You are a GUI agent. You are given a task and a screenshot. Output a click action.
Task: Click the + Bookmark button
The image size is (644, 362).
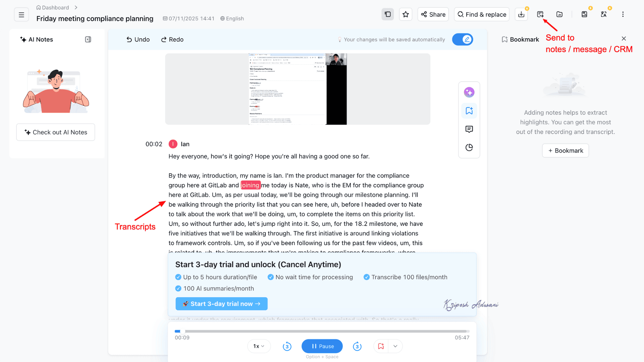point(566,150)
